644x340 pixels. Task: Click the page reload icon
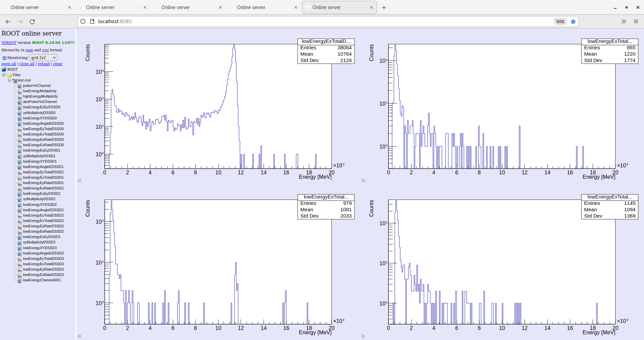pos(32,21)
